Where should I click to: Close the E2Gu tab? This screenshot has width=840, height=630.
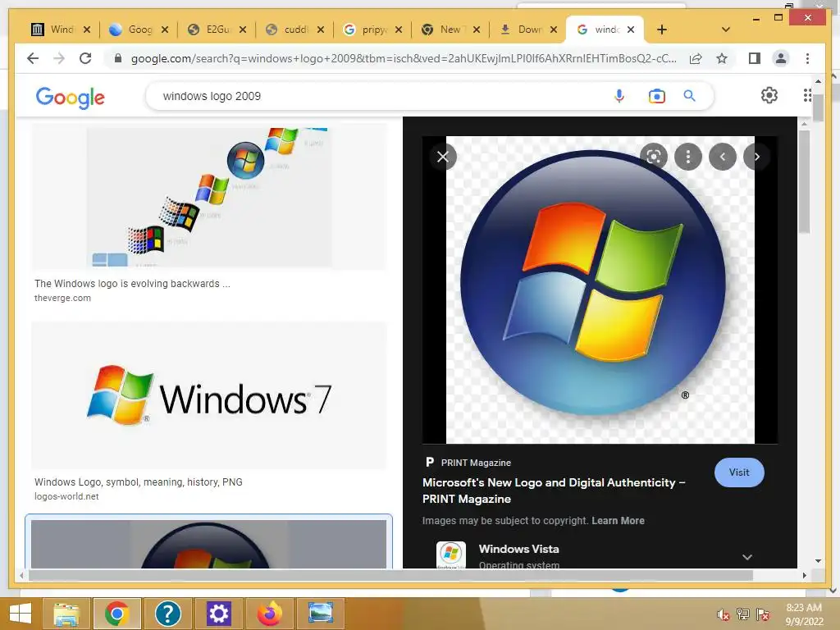coord(243,30)
